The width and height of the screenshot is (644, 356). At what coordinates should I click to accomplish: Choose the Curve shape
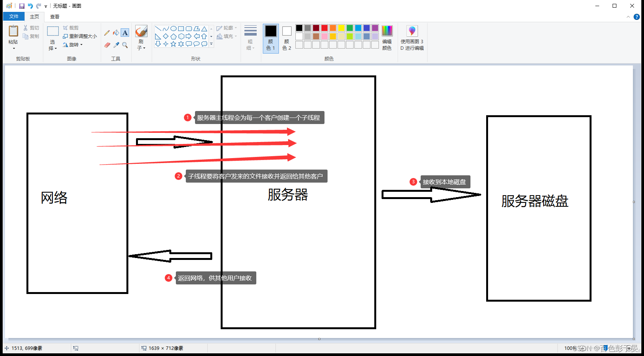pyautogui.click(x=166, y=29)
